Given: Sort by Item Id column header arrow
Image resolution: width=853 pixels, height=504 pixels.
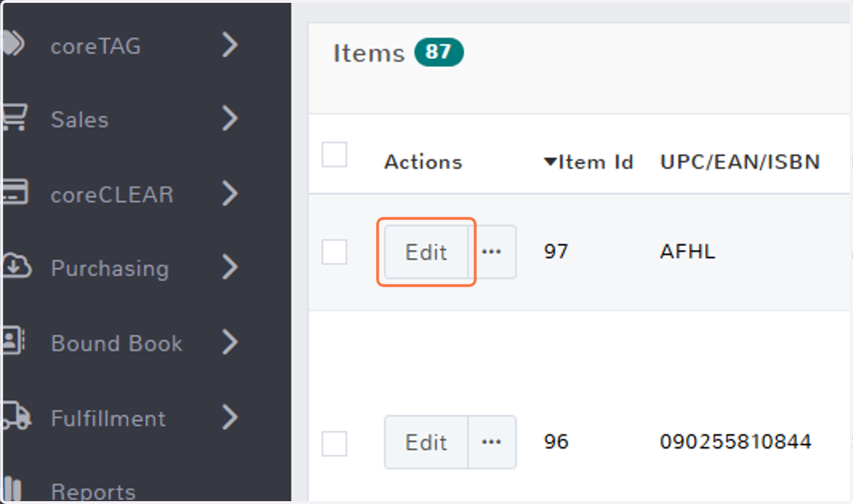Looking at the screenshot, I should pyautogui.click(x=550, y=162).
